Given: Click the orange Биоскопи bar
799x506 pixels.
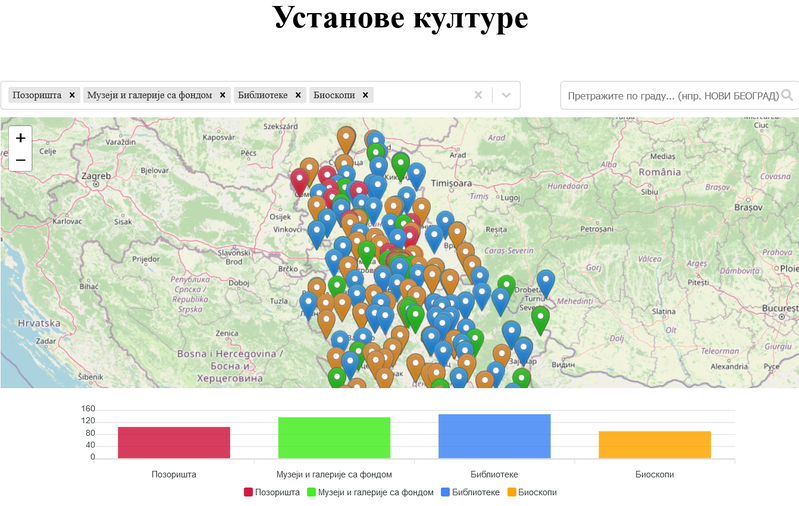Looking at the screenshot, I should (x=654, y=444).
